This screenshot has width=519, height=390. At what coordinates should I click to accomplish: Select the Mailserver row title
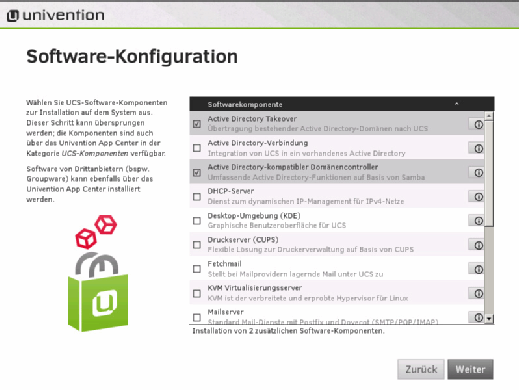pos(225,312)
